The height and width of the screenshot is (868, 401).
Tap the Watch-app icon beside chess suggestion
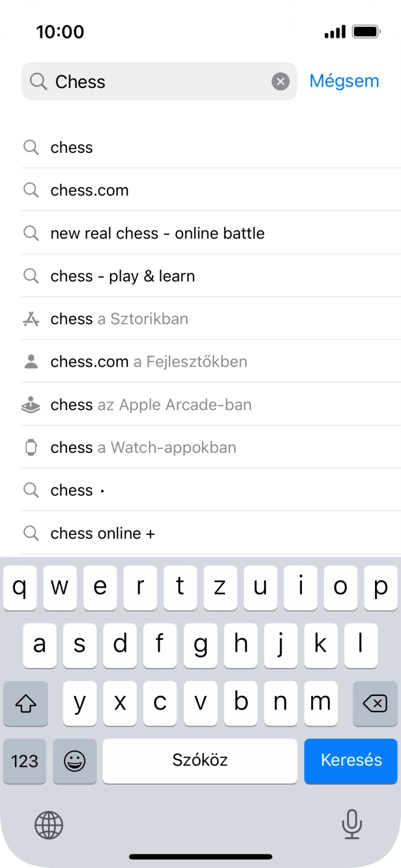tap(31, 448)
